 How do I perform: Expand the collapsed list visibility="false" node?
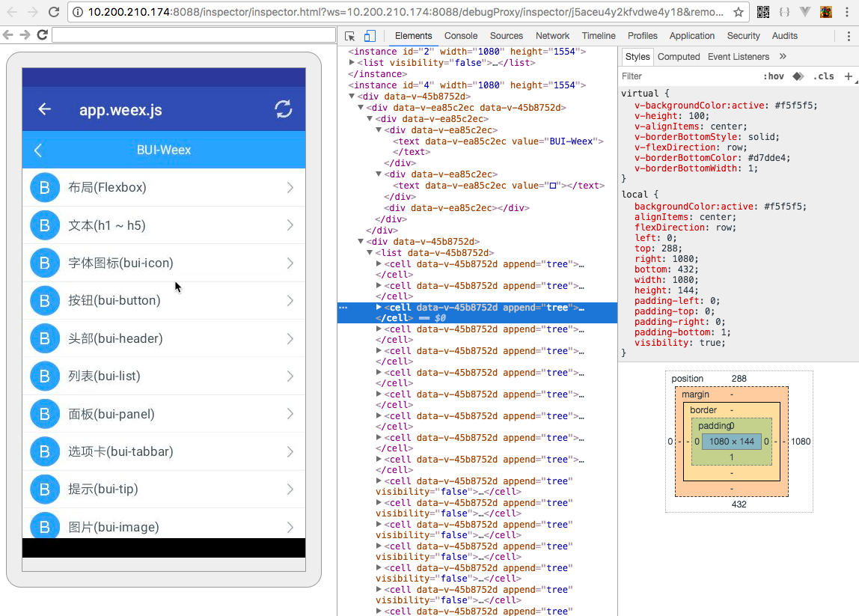click(x=352, y=63)
